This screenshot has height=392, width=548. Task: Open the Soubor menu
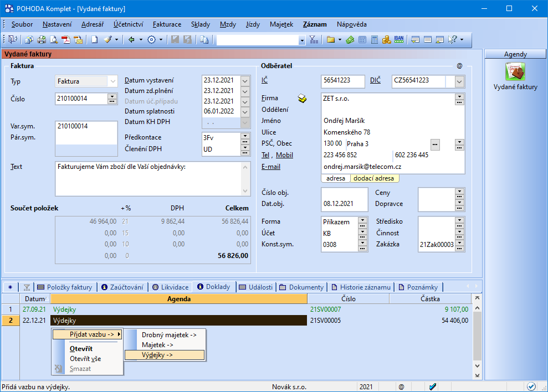pos(22,24)
